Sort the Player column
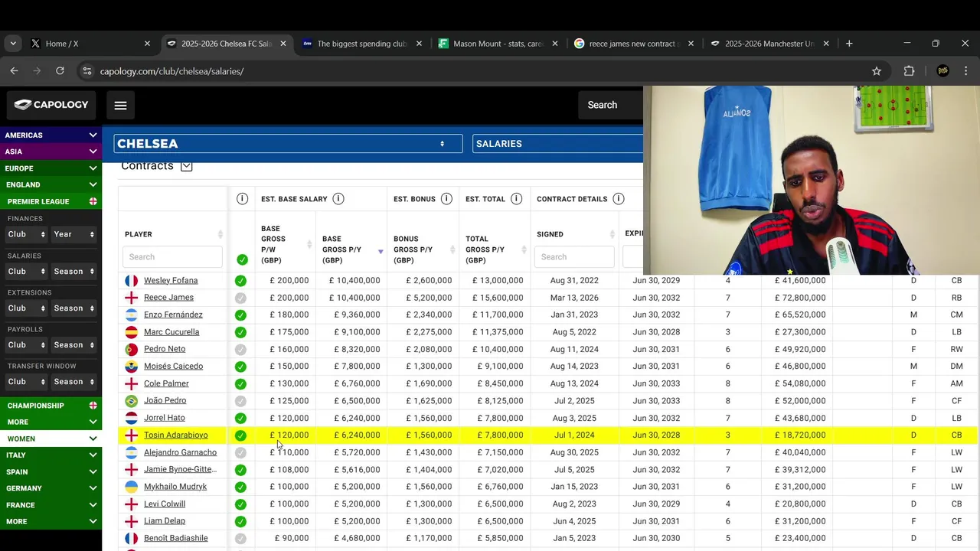The height and width of the screenshot is (551, 980). [220, 234]
